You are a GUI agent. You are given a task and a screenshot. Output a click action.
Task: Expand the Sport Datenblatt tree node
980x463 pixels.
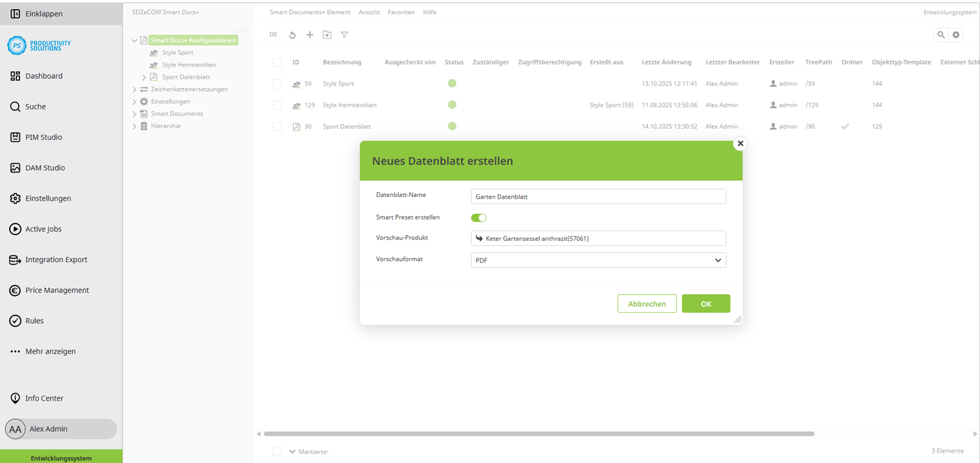click(x=143, y=76)
